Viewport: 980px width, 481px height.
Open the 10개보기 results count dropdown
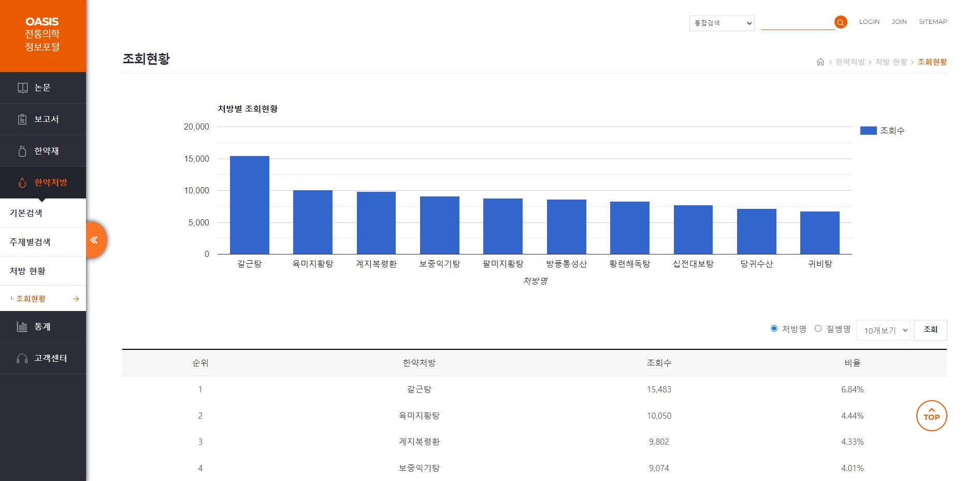tap(883, 330)
